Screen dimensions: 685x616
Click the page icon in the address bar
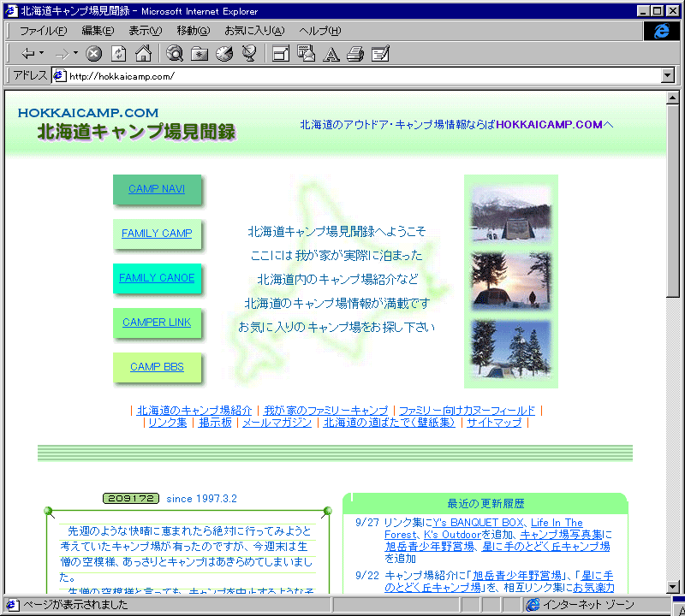(59, 76)
